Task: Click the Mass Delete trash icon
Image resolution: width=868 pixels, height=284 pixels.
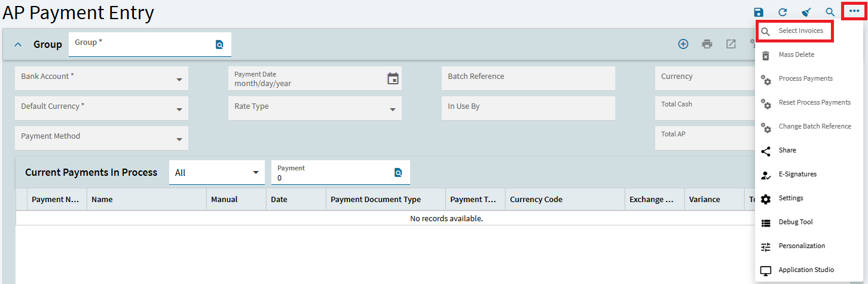Action: pos(766,55)
